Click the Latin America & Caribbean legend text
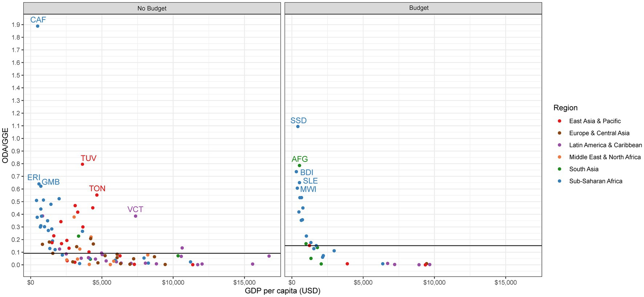 pyautogui.click(x=605, y=145)
